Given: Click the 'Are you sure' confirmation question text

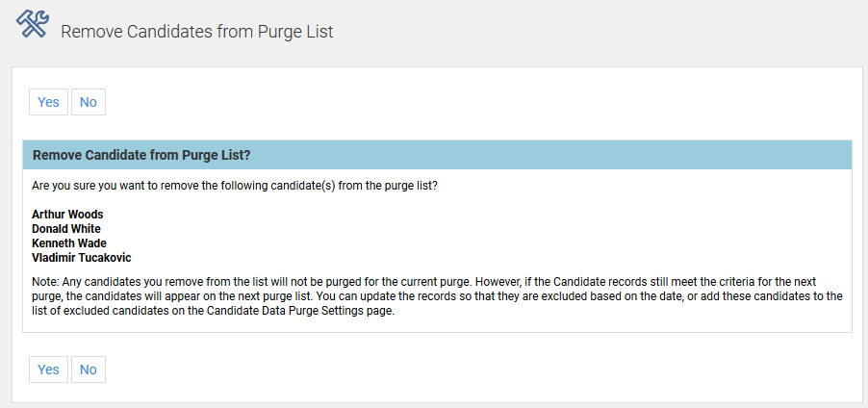Looking at the screenshot, I should click(x=235, y=185).
